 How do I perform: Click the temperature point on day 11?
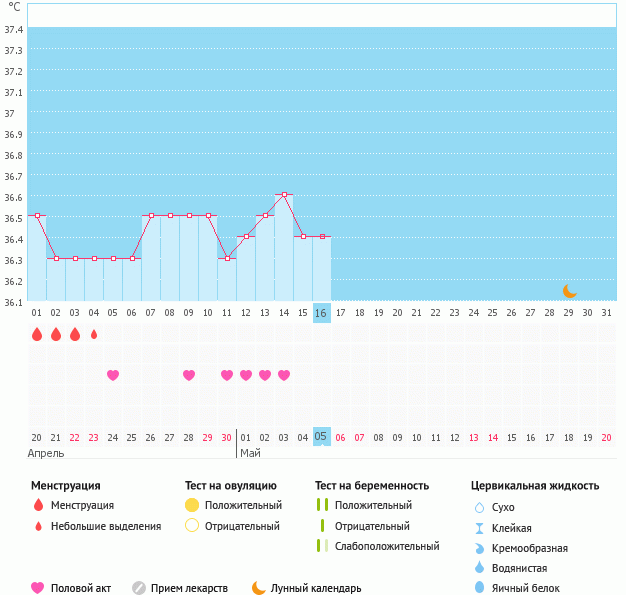point(227,258)
